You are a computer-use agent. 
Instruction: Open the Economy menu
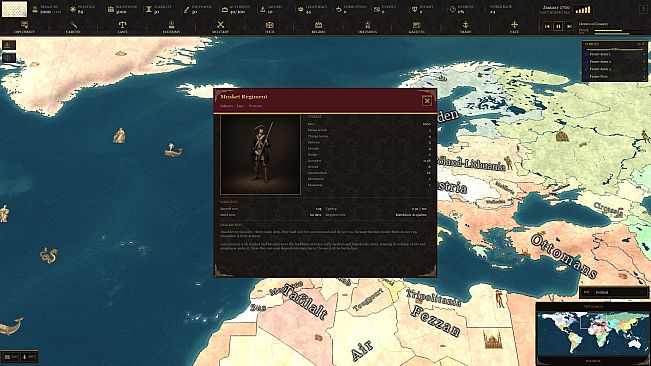171,27
